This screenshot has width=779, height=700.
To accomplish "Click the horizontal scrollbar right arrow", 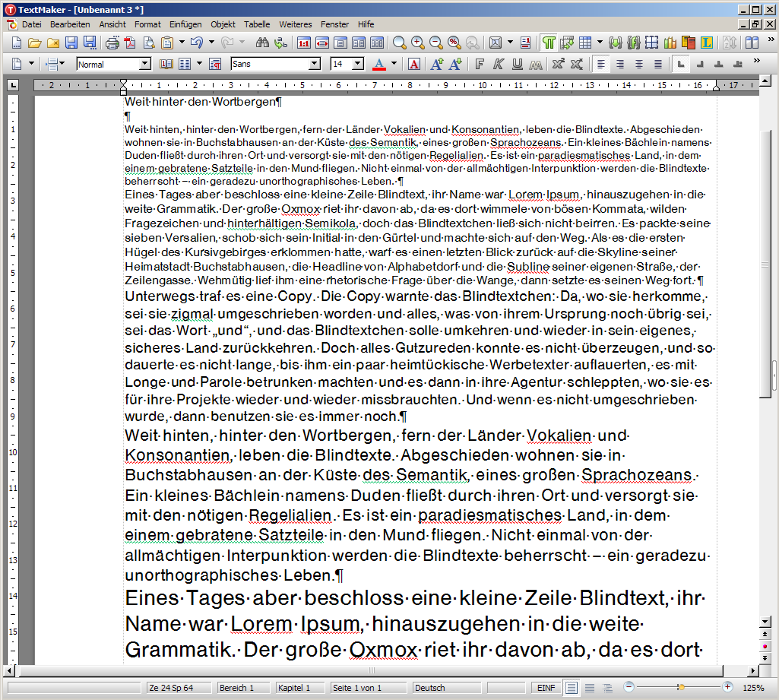I will 753,670.
